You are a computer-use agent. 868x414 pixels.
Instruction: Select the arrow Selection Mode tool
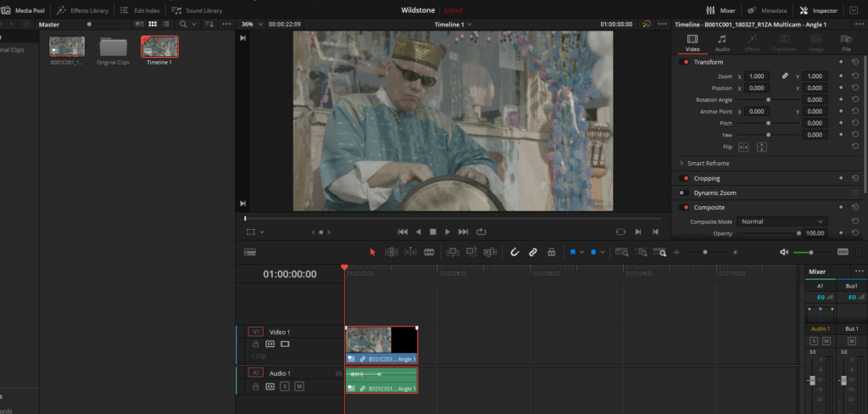click(372, 252)
